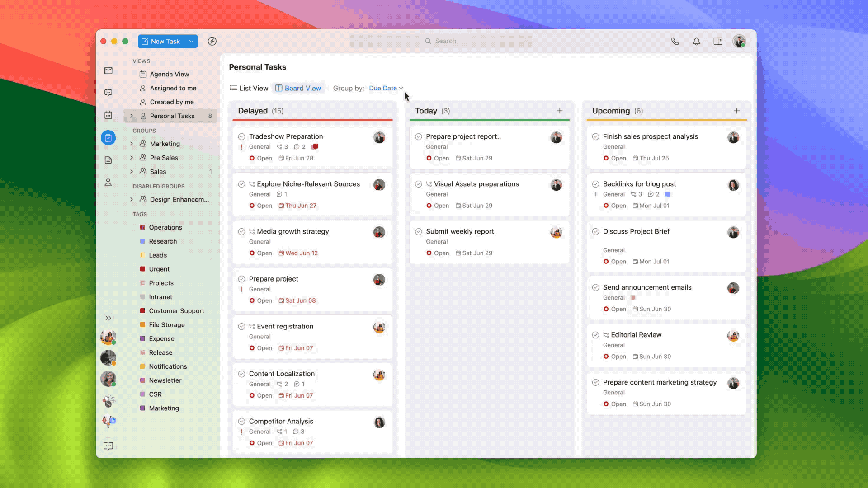Open the contacts person icon in sidebar
The width and height of the screenshot is (868, 488).
tap(108, 183)
